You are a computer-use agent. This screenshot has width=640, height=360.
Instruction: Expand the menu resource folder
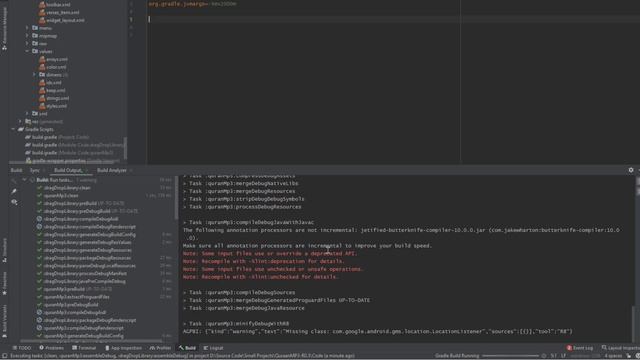coord(27,28)
